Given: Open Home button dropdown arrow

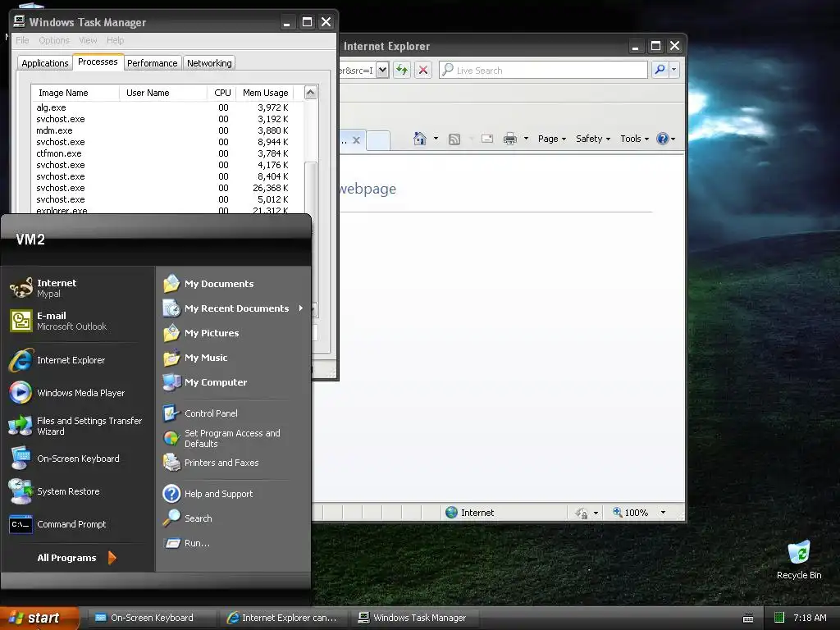Looking at the screenshot, I should [436, 139].
